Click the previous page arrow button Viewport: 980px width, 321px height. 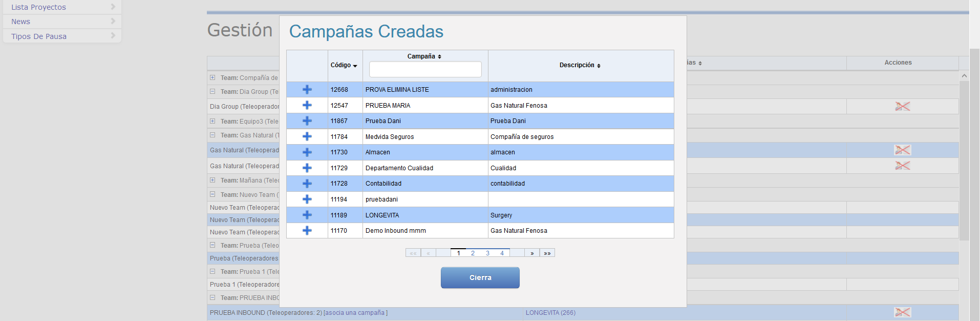tap(429, 253)
